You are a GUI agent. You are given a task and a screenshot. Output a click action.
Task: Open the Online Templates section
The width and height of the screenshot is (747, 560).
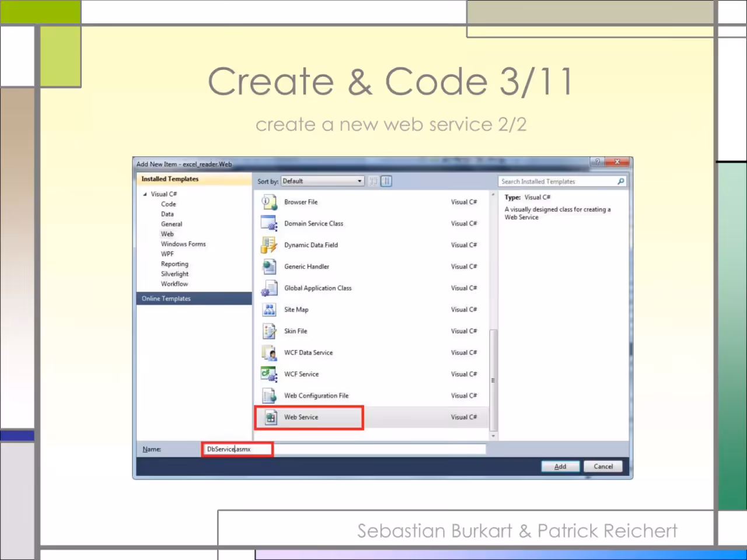click(x=194, y=299)
